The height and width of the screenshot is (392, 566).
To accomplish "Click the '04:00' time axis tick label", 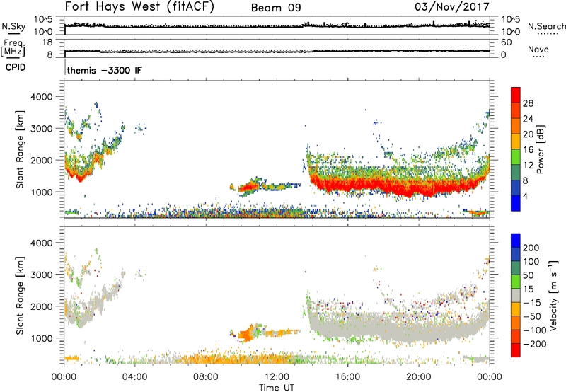I will 135,377.
